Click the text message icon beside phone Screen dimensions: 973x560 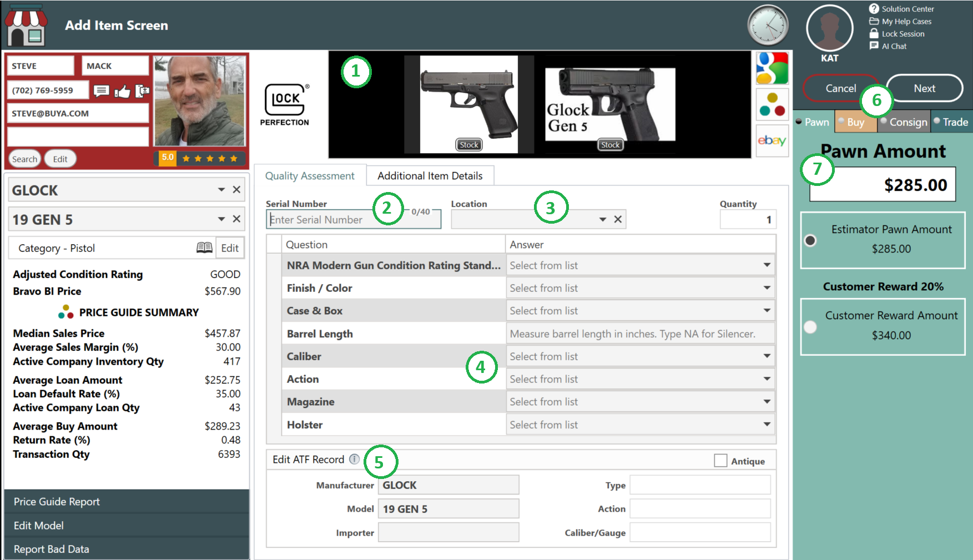[x=101, y=90]
